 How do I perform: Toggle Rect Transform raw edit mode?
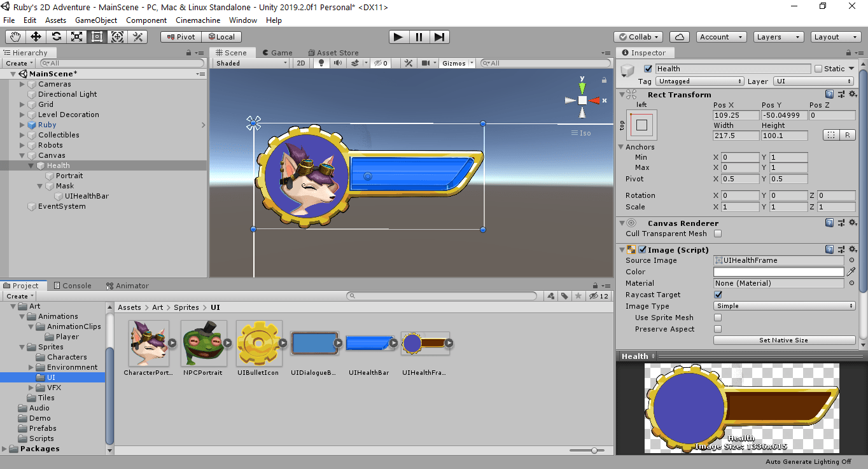848,135
